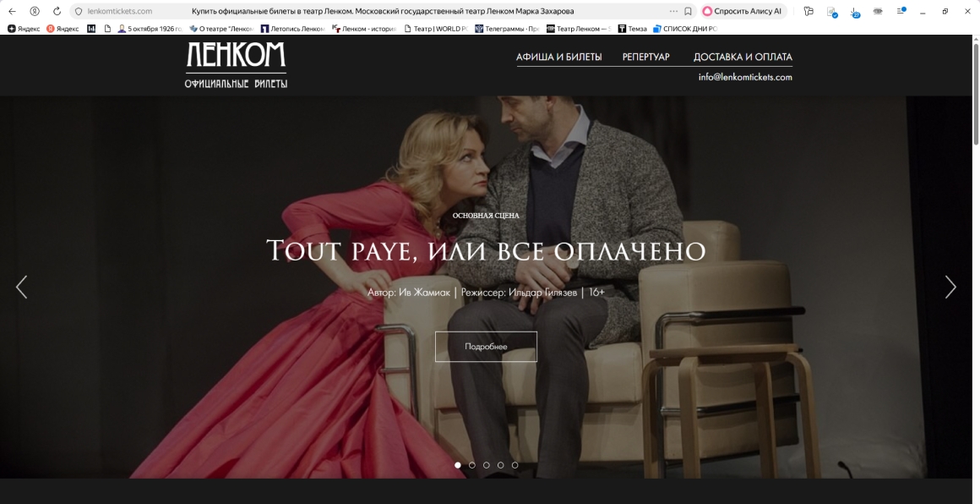This screenshot has width=980, height=504.
Task: Select the second carousel dot indicator
Action: [472, 465]
